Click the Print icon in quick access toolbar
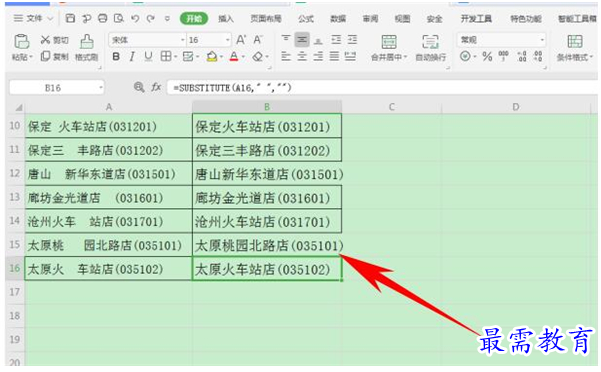Viewport: 601px width, 372px height. coord(103,18)
